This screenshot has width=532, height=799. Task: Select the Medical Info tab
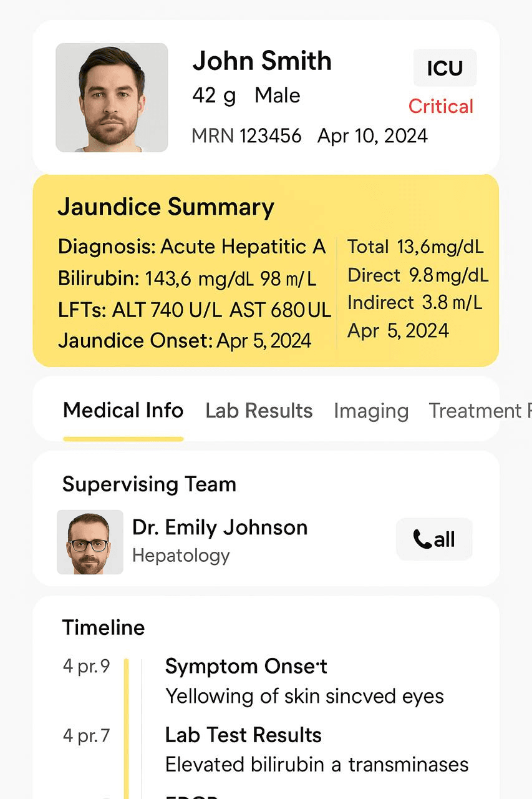pyautogui.click(x=123, y=411)
